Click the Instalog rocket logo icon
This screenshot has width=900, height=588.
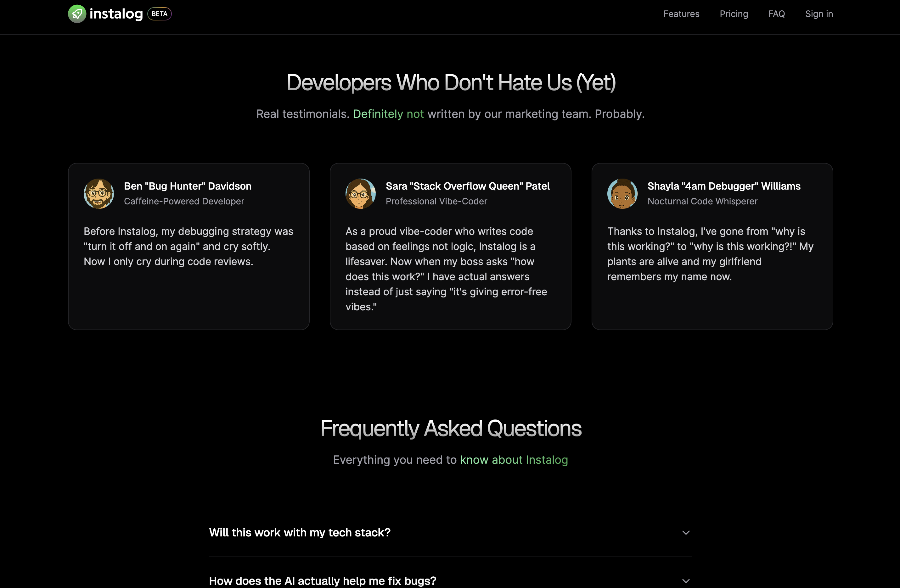[x=77, y=14]
